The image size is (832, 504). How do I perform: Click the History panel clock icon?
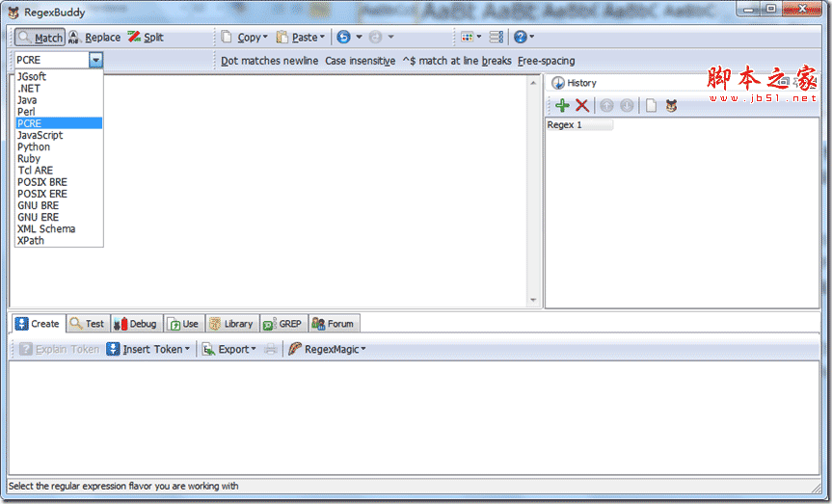(x=557, y=83)
